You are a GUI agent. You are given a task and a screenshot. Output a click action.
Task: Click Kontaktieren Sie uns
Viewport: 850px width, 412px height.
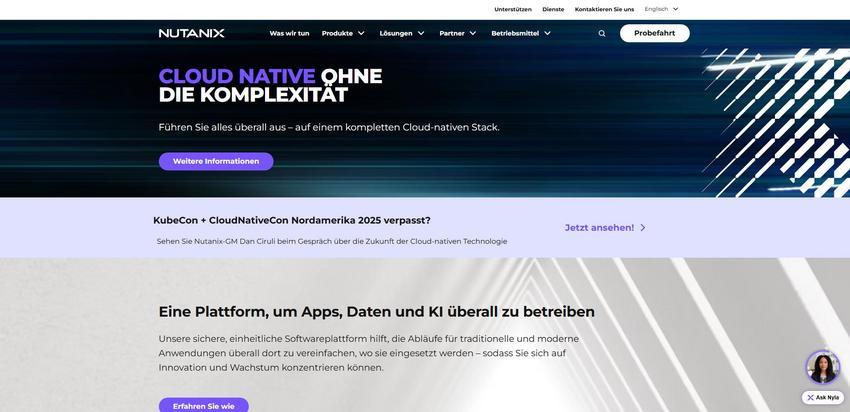604,9
